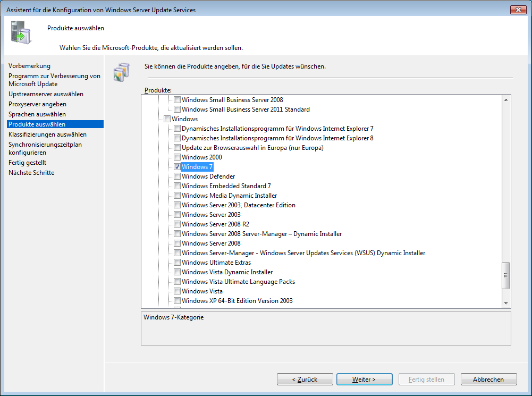Click the products icon beside the description
Image resolution: width=532 pixels, height=396 pixels.
pos(122,72)
